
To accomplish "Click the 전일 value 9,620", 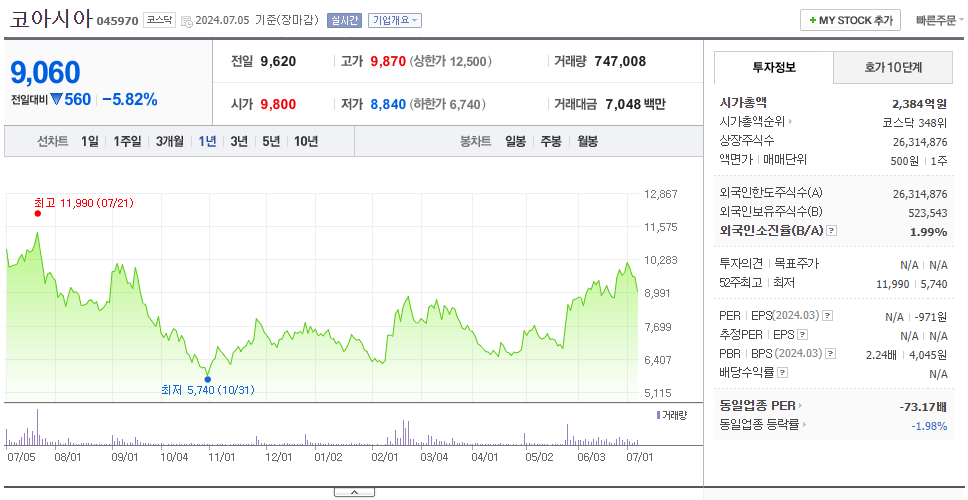I will (x=278, y=62).
